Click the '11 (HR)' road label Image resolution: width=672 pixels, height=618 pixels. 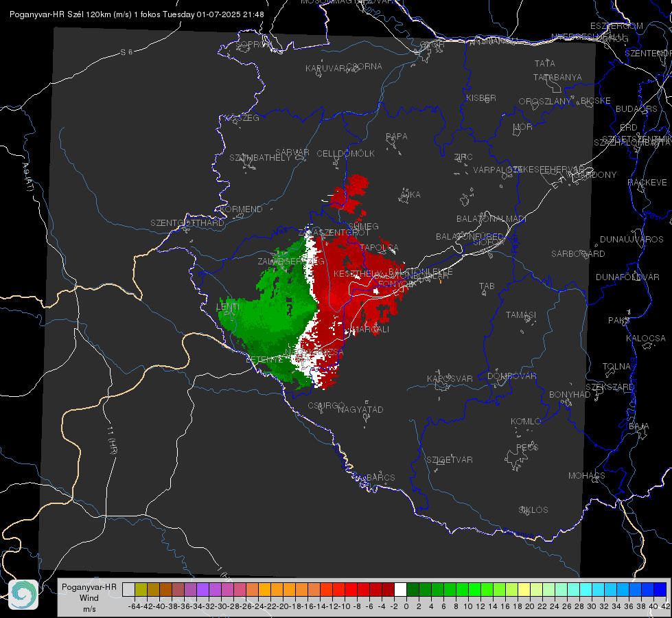click(x=112, y=440)
